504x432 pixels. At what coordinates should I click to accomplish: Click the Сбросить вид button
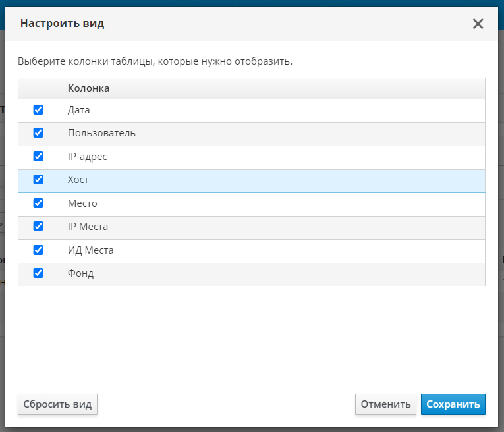[57, 404]
